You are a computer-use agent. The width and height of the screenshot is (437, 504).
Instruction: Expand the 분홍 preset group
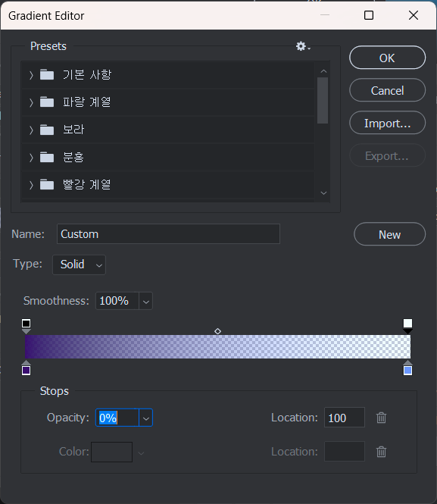tap(31, 158)
